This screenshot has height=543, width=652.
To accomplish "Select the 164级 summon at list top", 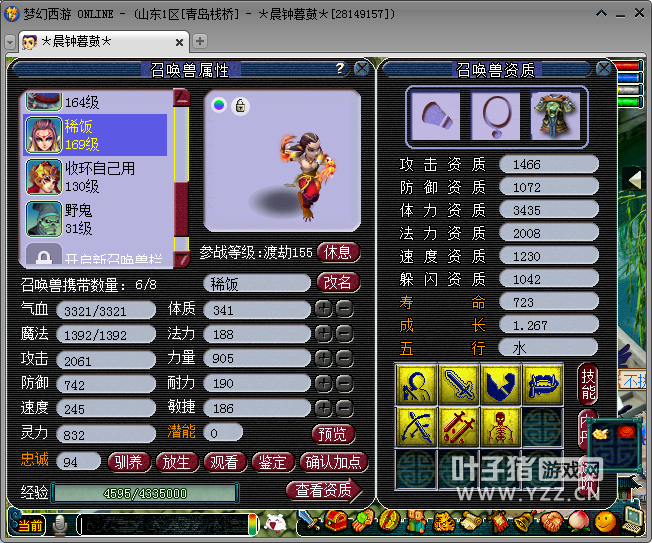I will pos(95,101).
